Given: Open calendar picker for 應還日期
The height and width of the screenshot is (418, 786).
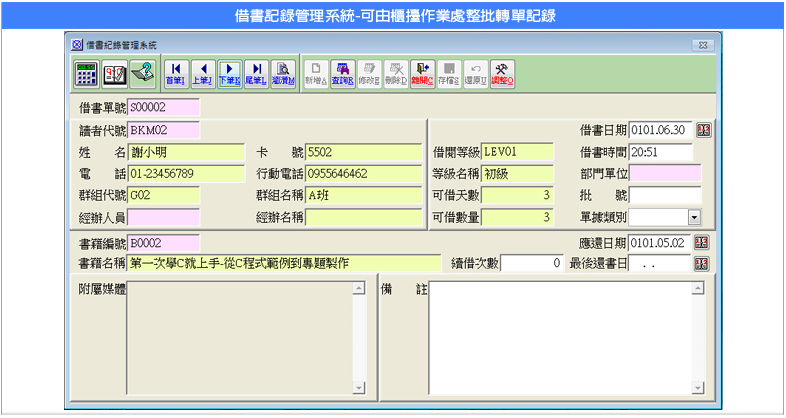Looking at the screenshot, I should 702,243.
